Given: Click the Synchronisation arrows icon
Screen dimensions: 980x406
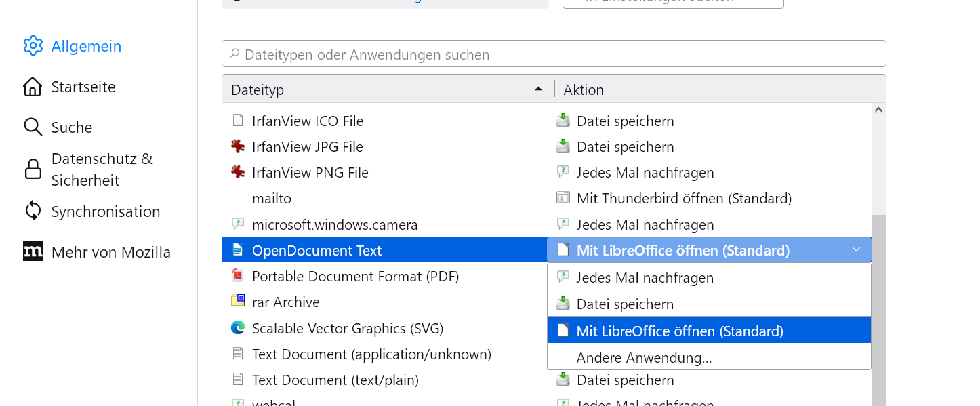Looking at the screenshot, I should pos(33,211).
